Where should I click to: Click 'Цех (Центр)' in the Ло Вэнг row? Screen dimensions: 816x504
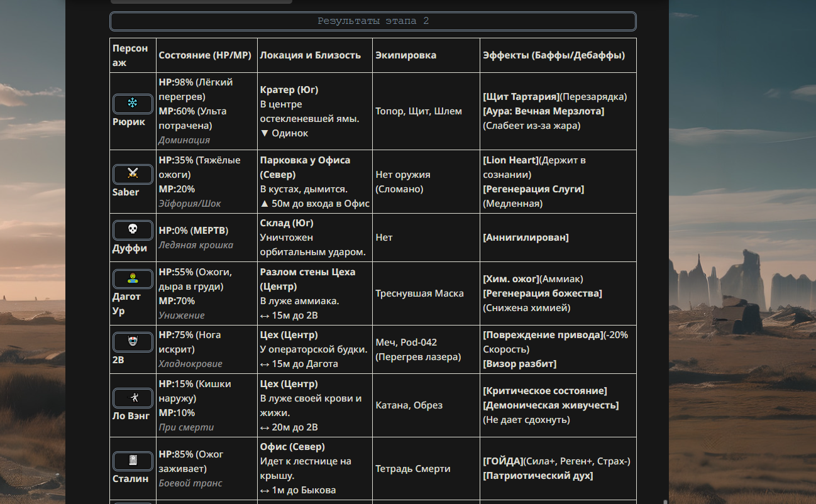point(289,384)
